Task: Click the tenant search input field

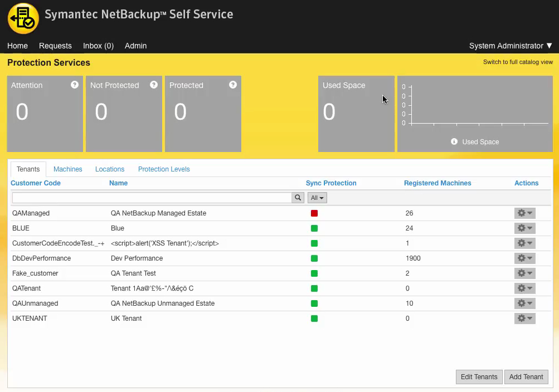Action: point(152,198)
